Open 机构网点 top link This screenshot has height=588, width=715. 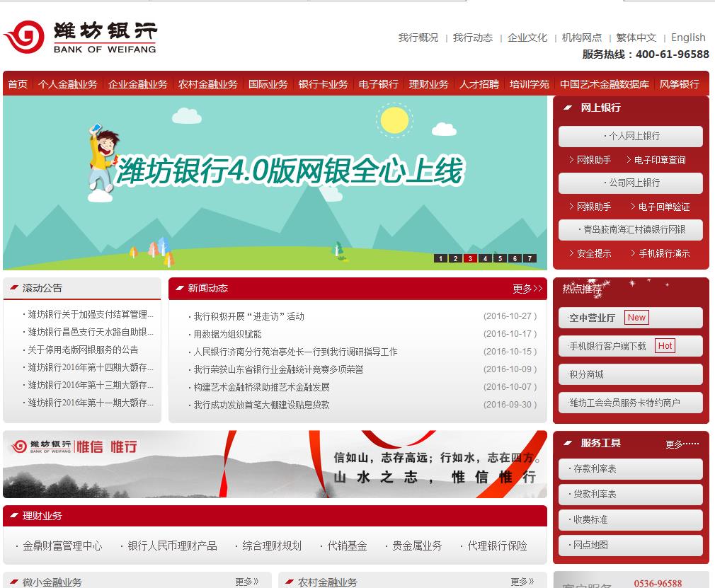(x=582, y=38)
